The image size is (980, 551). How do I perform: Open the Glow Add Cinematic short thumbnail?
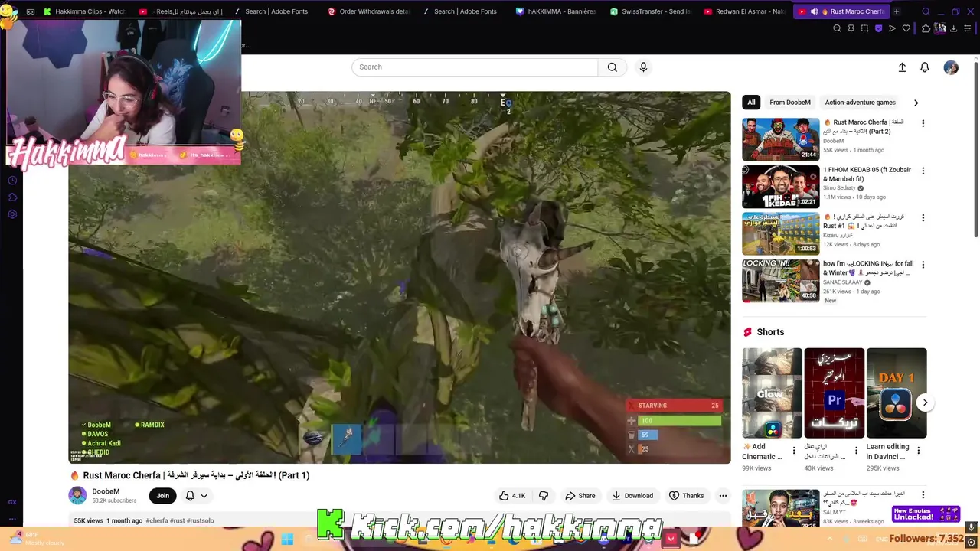pyautogui.click(x=772, y=393)
